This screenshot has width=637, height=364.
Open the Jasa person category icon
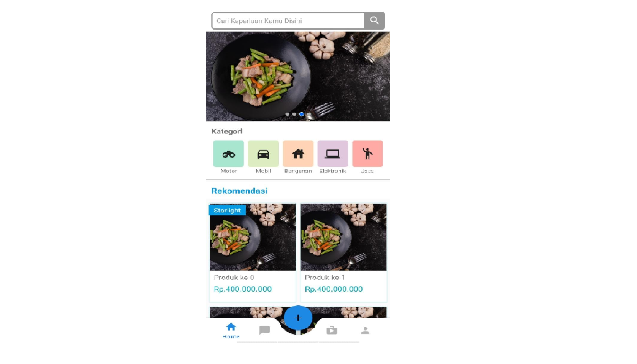[x=368, y=154]
